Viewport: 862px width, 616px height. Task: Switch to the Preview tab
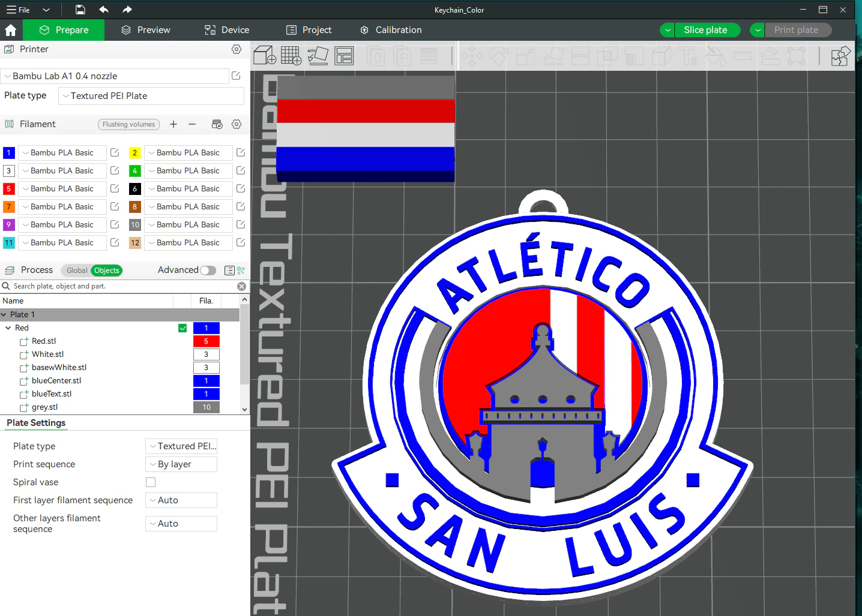click(145, 30)
